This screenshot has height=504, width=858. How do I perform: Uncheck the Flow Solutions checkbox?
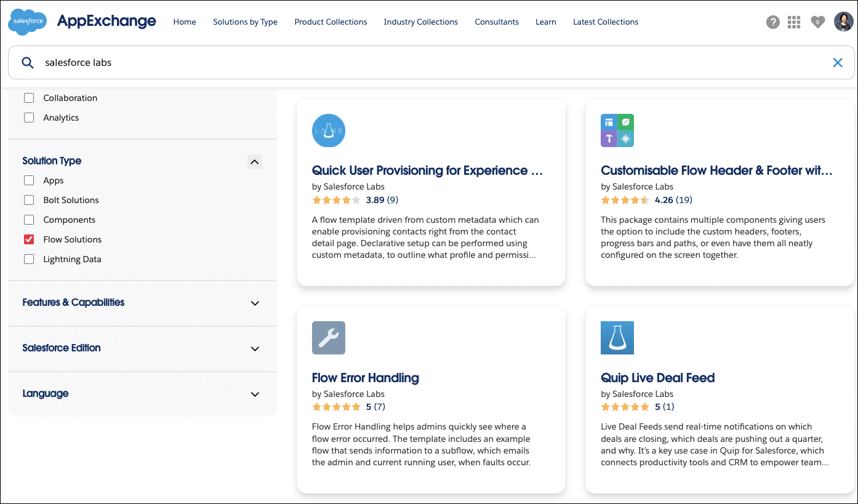point(29,239)
